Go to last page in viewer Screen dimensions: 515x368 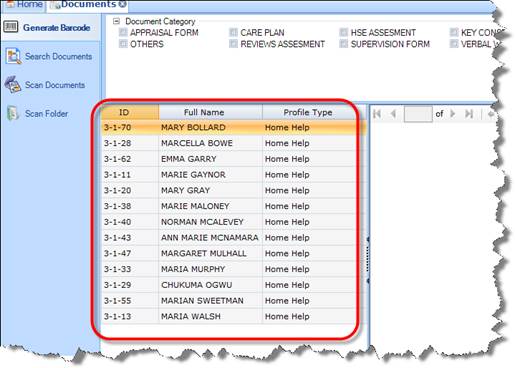[x=469, y=114]
